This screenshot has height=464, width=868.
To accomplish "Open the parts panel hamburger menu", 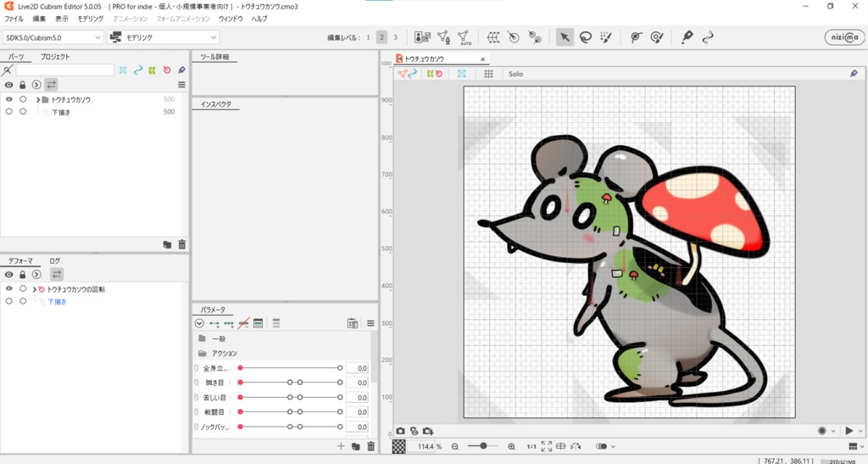I will 181,85.
